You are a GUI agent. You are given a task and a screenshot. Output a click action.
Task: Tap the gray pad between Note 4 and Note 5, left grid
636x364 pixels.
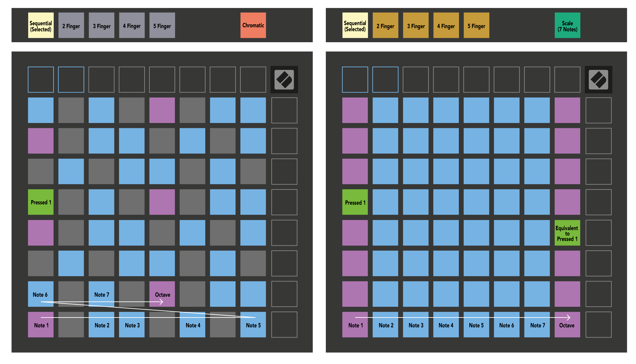[x=223, y=324]
